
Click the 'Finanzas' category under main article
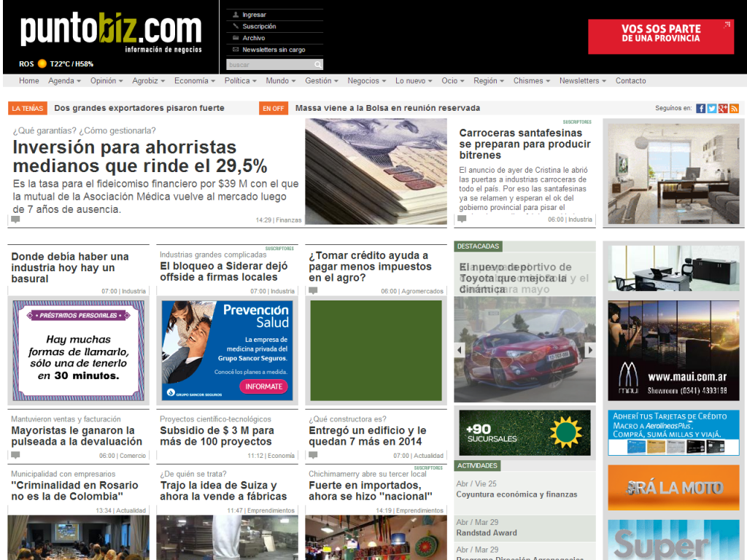point(289,220)
